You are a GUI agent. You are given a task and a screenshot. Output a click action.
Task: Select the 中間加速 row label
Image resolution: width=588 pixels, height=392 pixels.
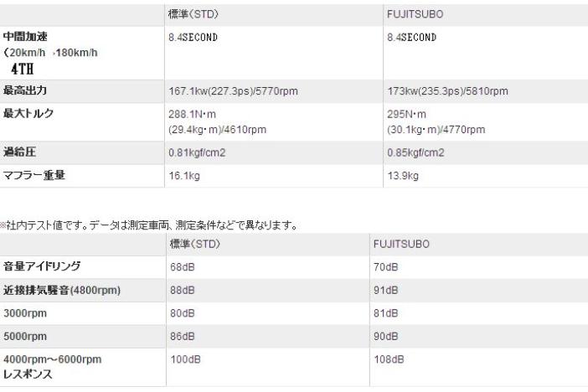(x=25, y=38)
